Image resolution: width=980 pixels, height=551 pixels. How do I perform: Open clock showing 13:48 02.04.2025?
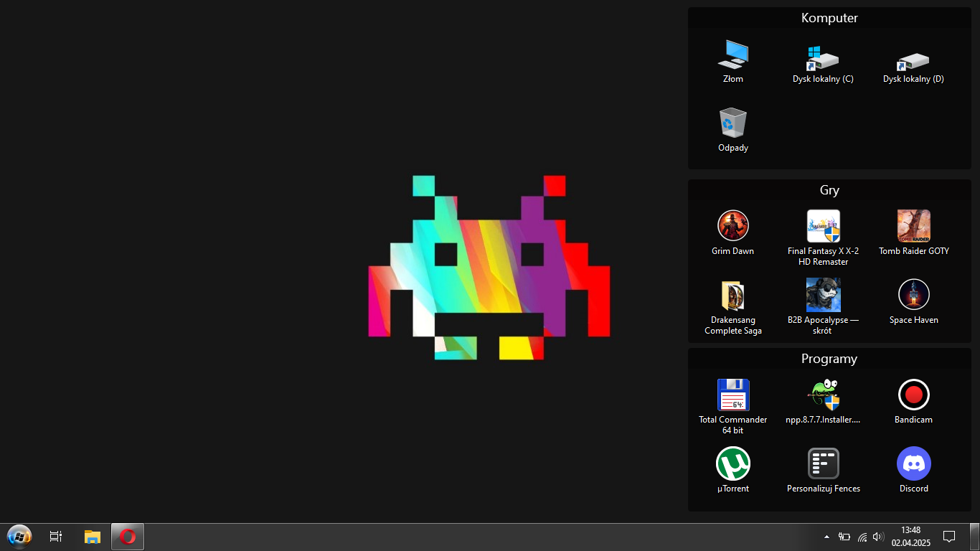click(911, 537)
